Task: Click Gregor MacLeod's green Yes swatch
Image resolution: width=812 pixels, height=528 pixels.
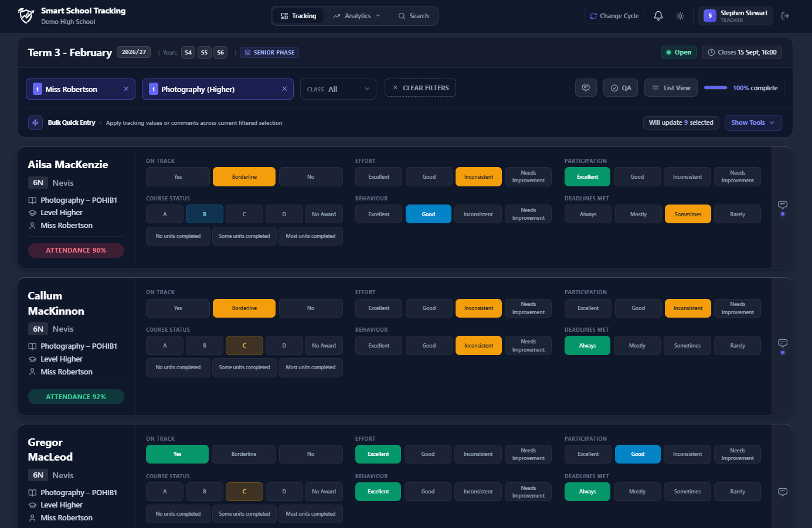Action: [177, 454]
